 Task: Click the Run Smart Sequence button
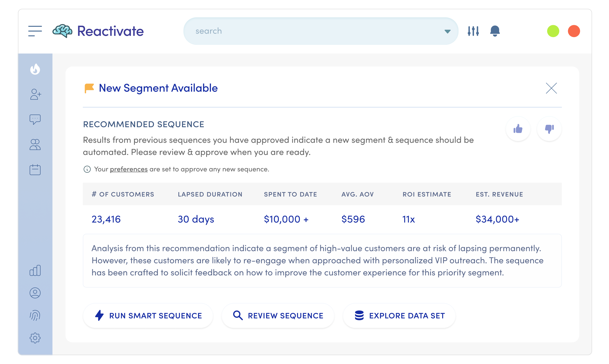point(148,316)
